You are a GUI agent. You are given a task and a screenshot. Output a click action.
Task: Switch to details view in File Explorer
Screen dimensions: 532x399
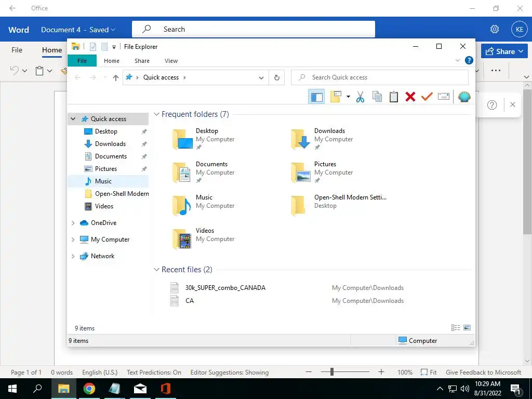[455, 328]
